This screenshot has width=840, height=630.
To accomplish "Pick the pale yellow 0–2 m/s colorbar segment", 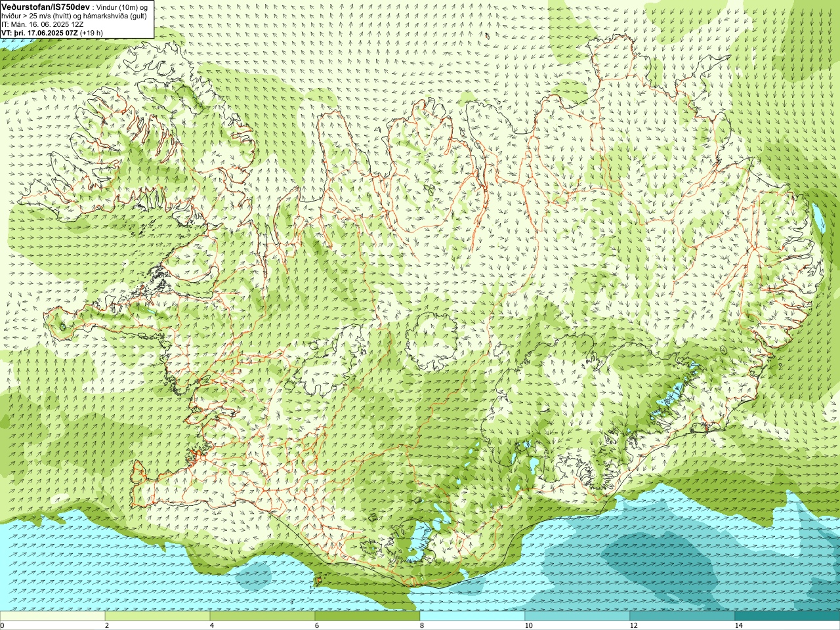I will tap(52, 616).
